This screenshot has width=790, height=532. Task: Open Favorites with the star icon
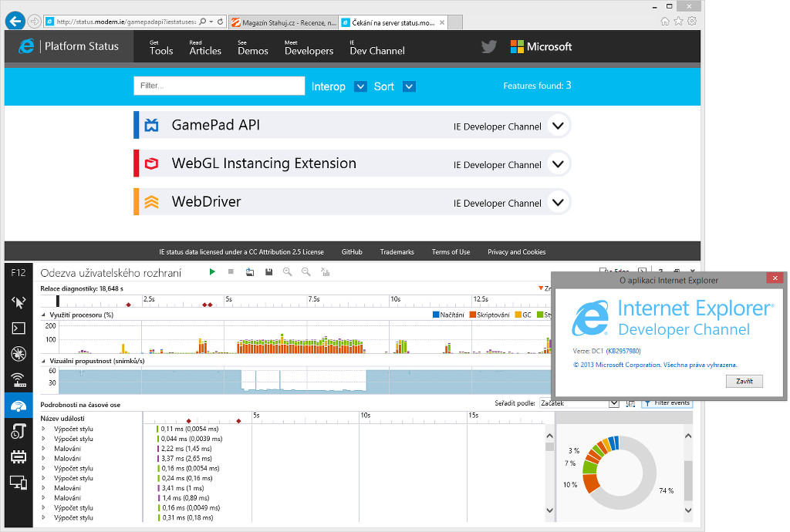[x=679, y=21]
